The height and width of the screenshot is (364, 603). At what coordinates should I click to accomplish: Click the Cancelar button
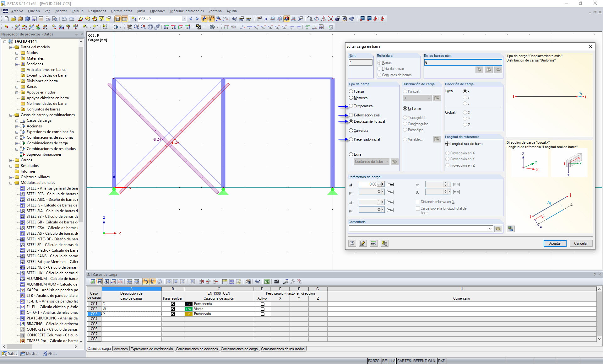pos(581,244)
